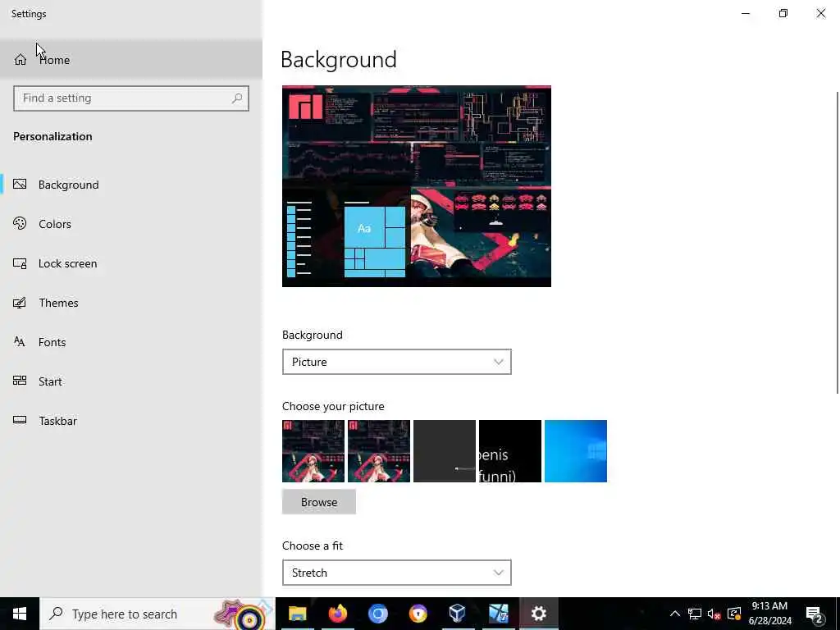Expand the Choose a fit dropdown showing Stretch
This screenshot has height=630, width=840.
click(x=396, y=573)
